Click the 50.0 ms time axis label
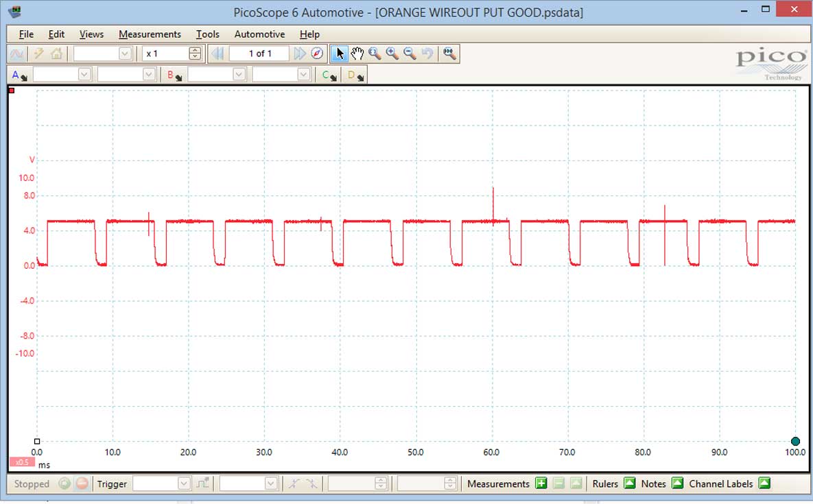The height and width of the screenshot is (504, 813). [415, 452]
